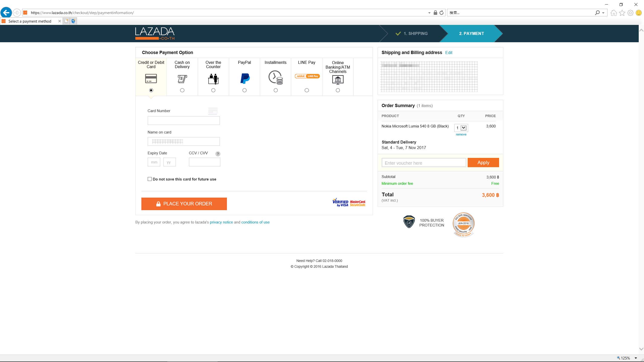This screenshot has width=644, height=362.
Task: Click the 125% zoom level indicator
Action: click(623, 358)
